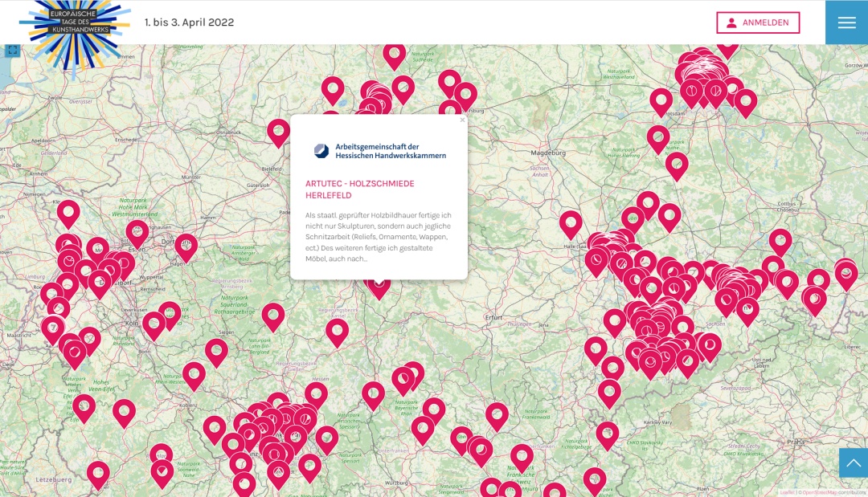Select the map marker above Potsdam label
Image resolution: width=868 pixels, height=497 pixels.
click(661, 101)
